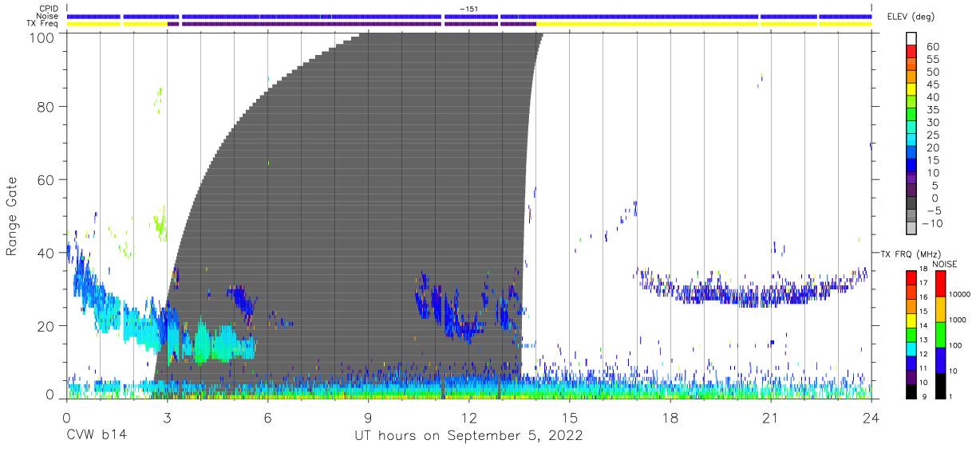Click the "CVW b14" radar beam label
The height and width of the screenshot is (452, 980).
pyautogui.click(x=96, y=436)
